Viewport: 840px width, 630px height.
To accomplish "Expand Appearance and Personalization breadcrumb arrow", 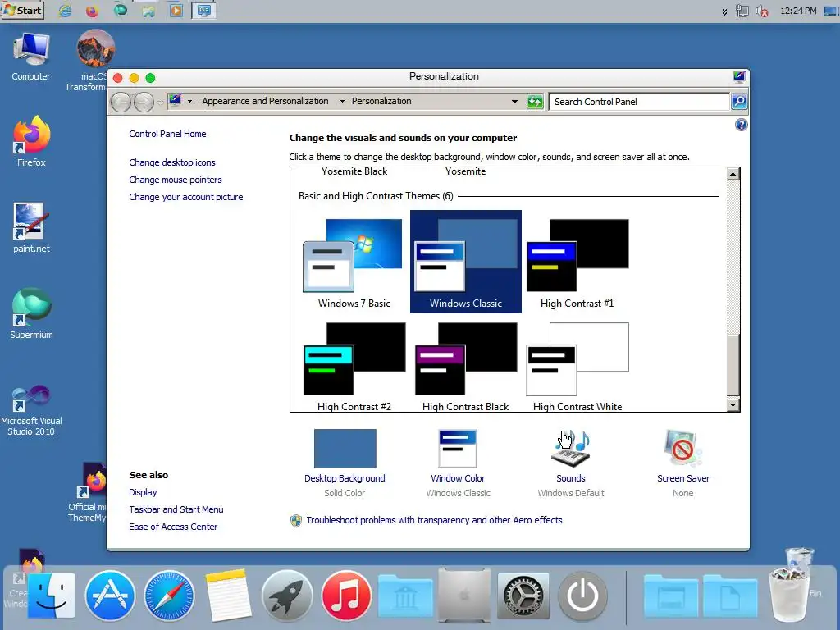I will 342,101.
